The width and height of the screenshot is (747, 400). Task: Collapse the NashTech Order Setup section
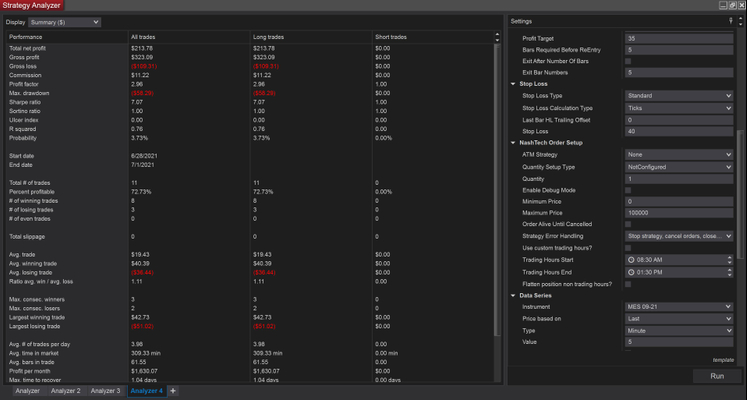(513, 143)
